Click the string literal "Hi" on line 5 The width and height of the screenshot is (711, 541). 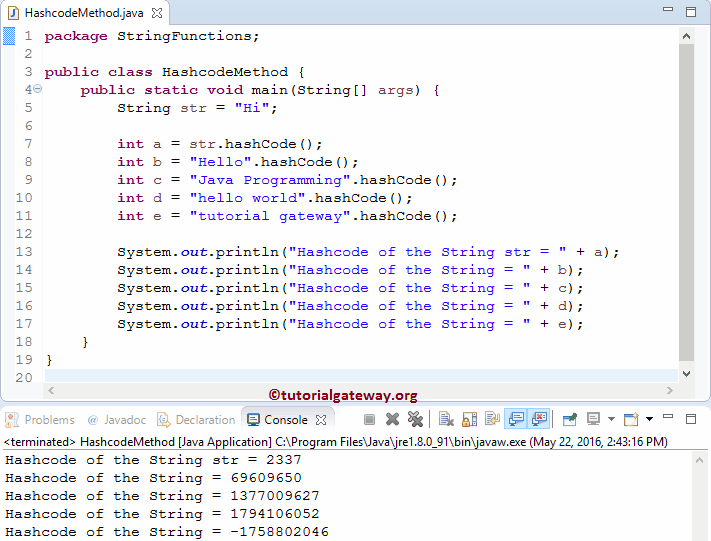[252, 108]
